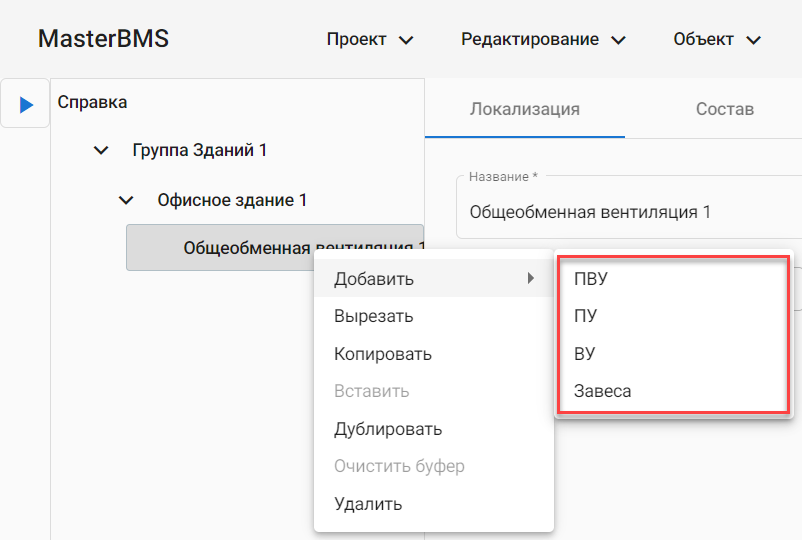Click the Название input field
This screenshot has width=802, height=540.
[620, 212]
